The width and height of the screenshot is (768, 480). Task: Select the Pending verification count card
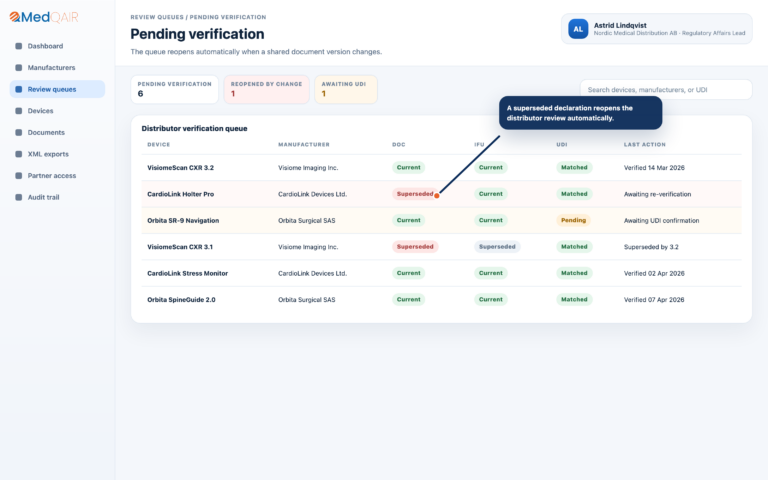pos(174,89)
